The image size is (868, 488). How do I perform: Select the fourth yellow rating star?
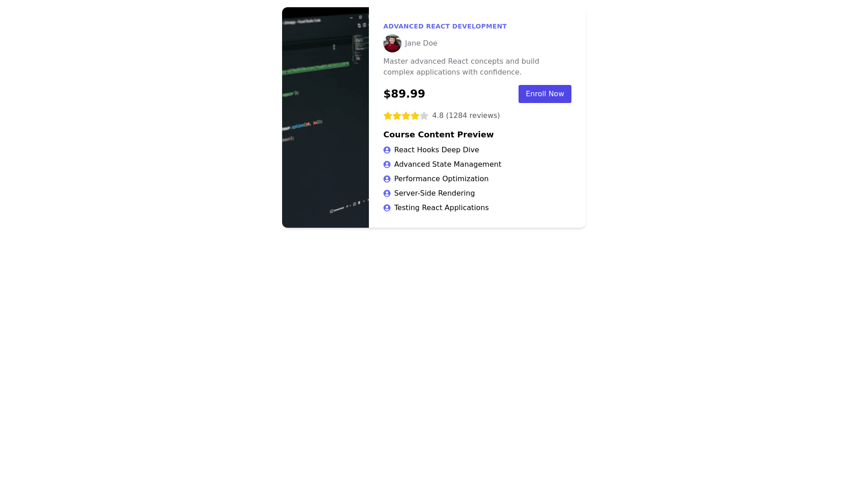415,116
